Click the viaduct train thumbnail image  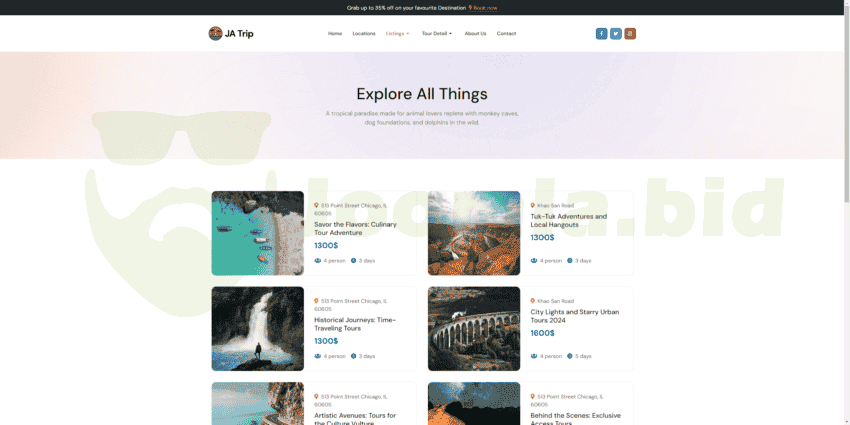pyautogui.click(x=474, y=329)
